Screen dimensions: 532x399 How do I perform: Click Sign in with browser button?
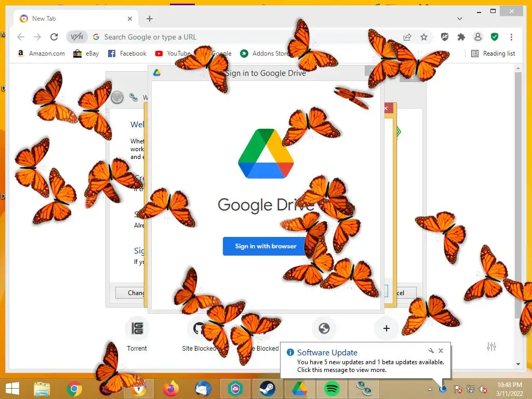[x=265, y=246]
